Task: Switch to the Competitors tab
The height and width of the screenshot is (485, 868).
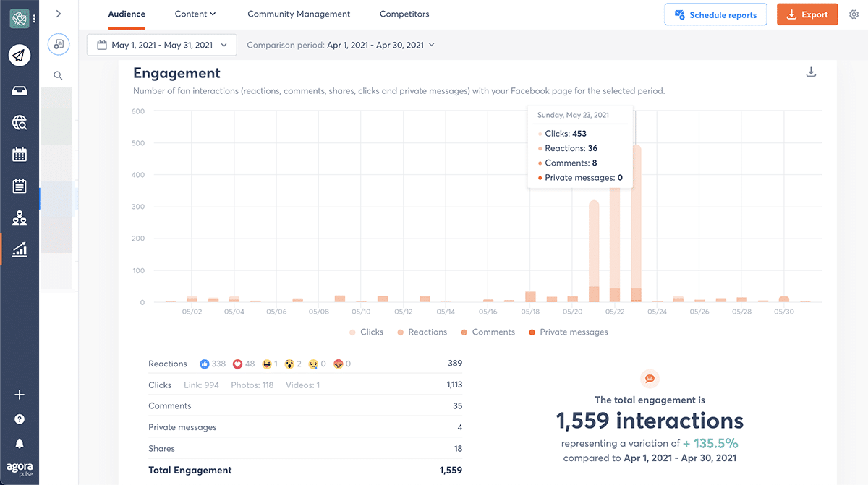Action: 404,14
